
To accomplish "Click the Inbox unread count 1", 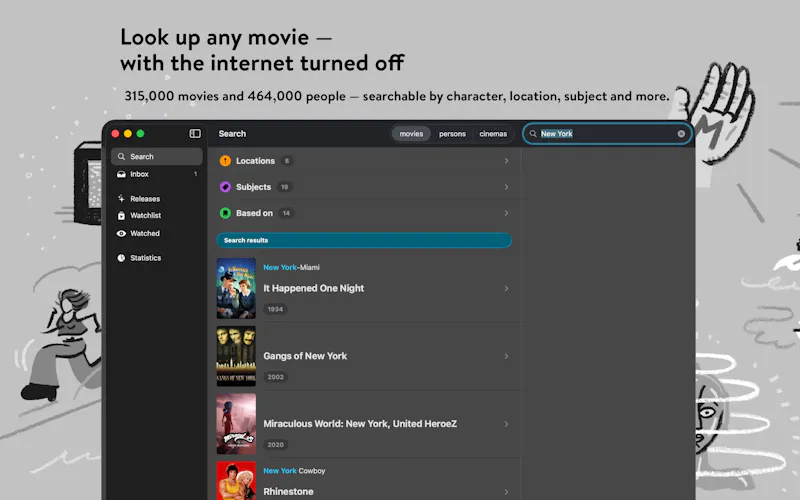I will pos(195,174).
